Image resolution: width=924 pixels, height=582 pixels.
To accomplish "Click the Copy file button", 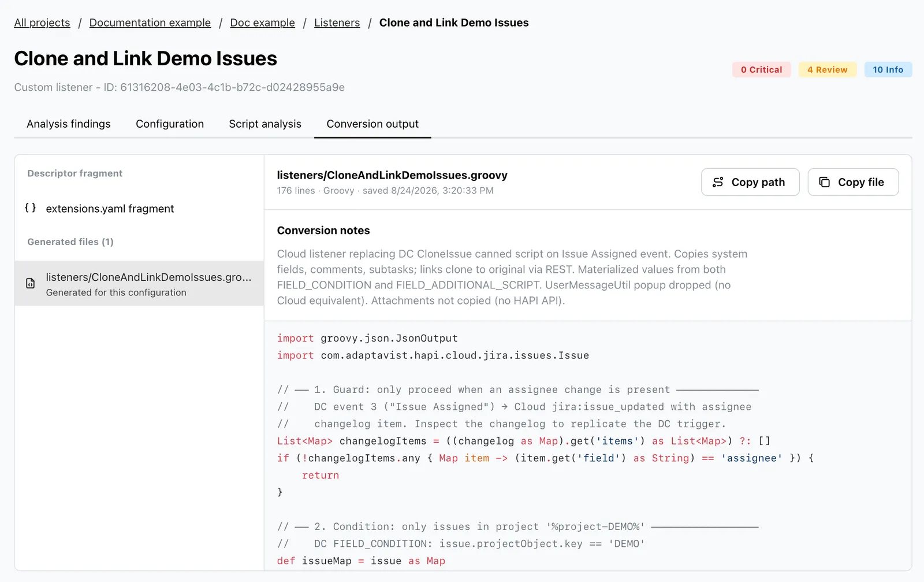I will pos(853,182).
